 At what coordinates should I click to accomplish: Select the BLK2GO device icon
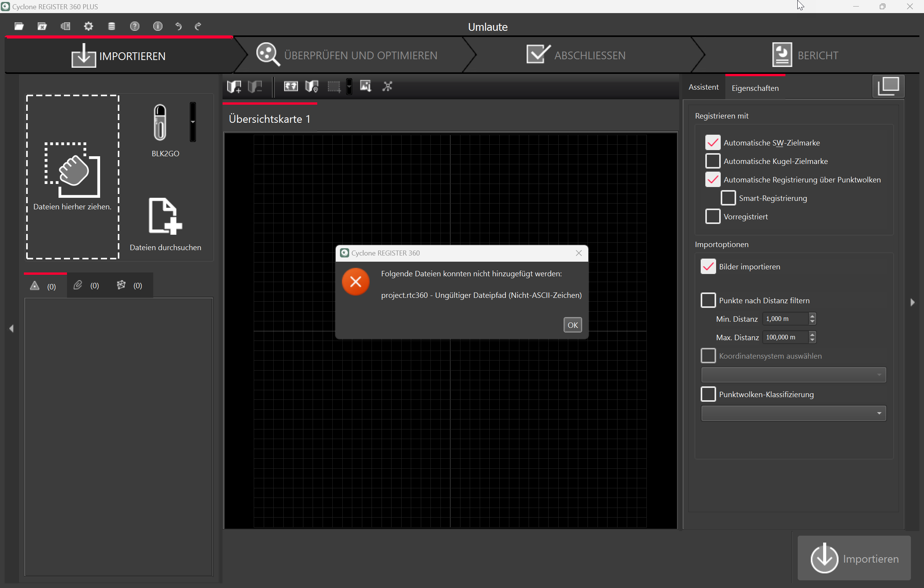160,122
